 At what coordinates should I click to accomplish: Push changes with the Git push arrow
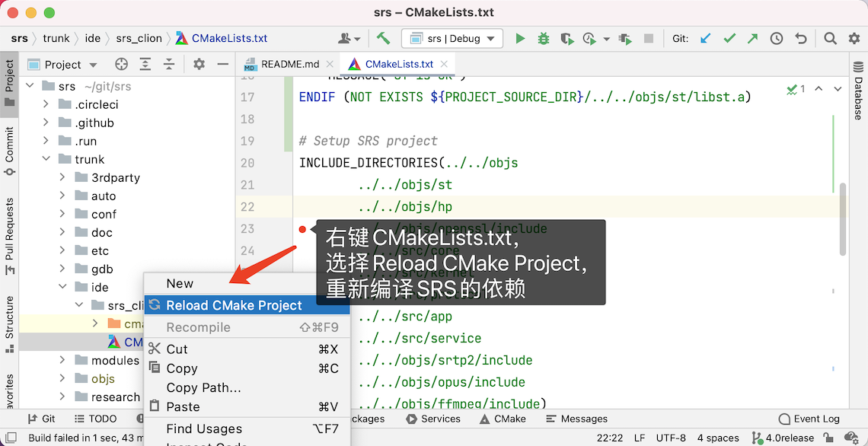752,38
